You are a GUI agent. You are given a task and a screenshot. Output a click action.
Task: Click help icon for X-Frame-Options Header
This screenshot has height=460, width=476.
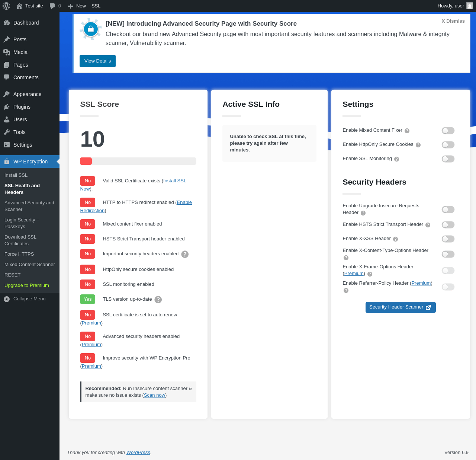pyautogui.click(x=370, y=274)
